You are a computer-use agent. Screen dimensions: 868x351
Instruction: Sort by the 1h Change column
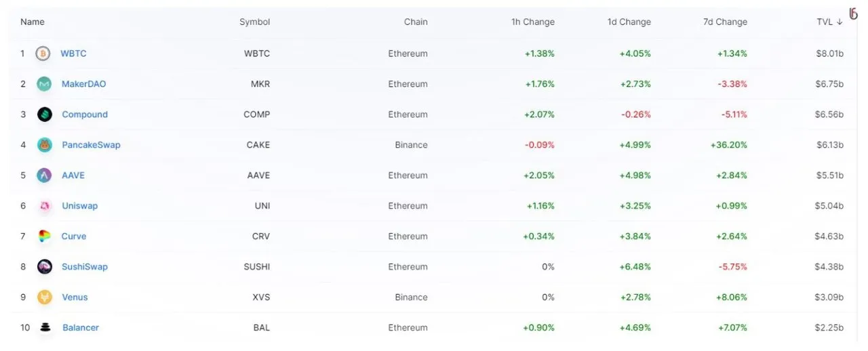pyautogui.click(x=532, y=22)
